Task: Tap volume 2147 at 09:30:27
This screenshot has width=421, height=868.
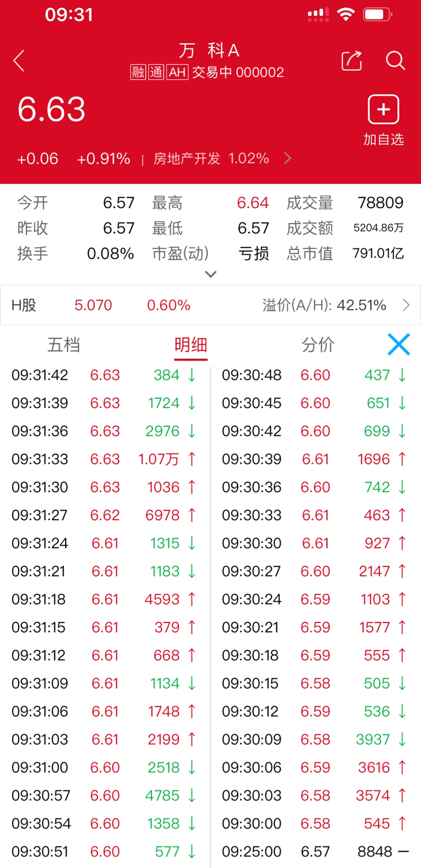Action: click(x=374, y=571)
